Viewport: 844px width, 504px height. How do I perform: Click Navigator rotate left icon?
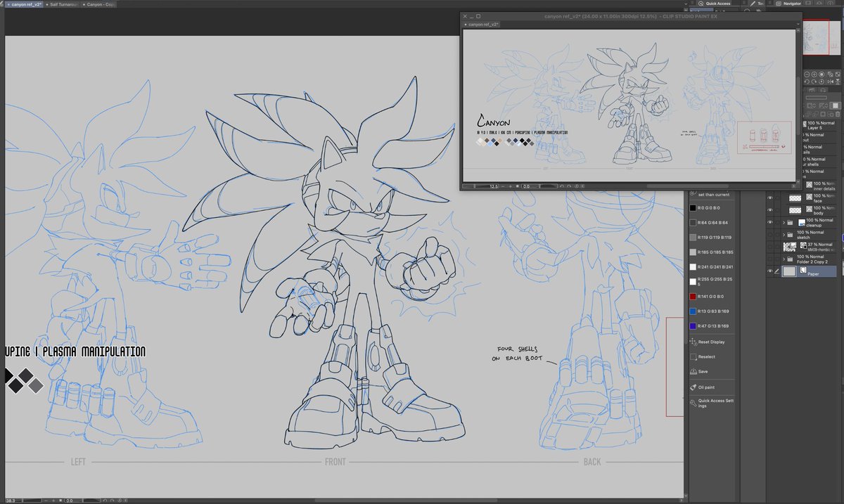[x=807, y=82]
